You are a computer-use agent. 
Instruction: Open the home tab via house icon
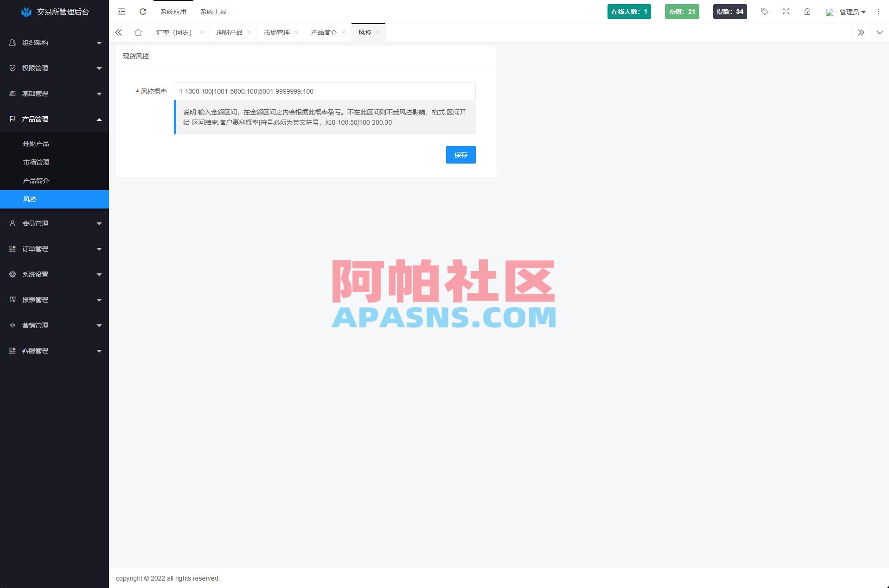[138, 32]
